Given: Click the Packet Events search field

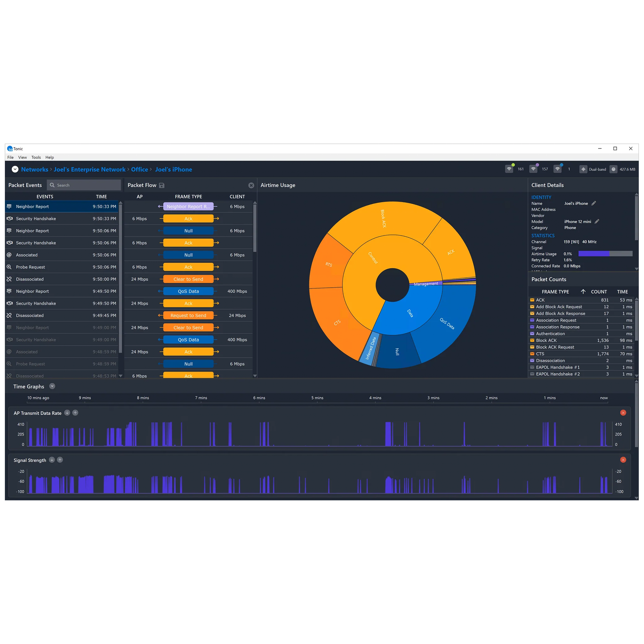Looking at the screenshot, I should (83, 185).
